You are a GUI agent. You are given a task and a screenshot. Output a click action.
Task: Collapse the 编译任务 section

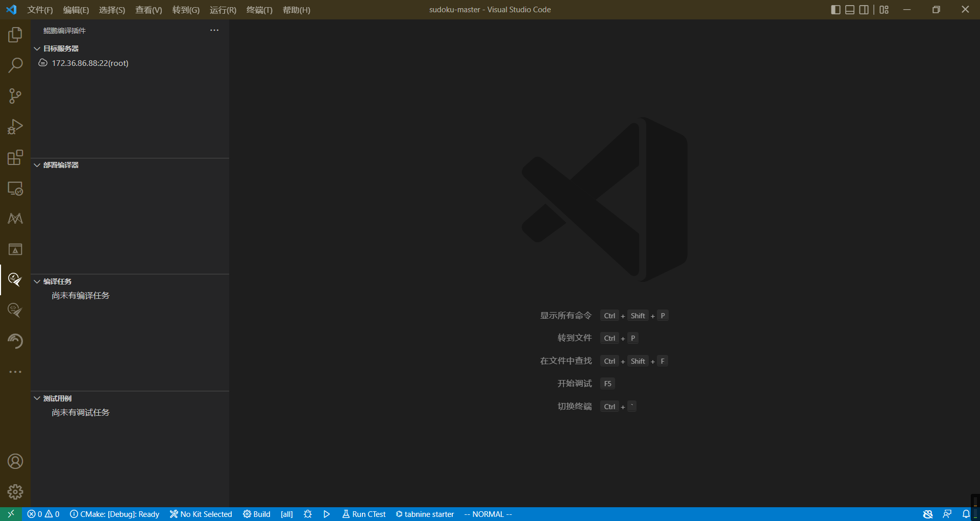point(37,281)
